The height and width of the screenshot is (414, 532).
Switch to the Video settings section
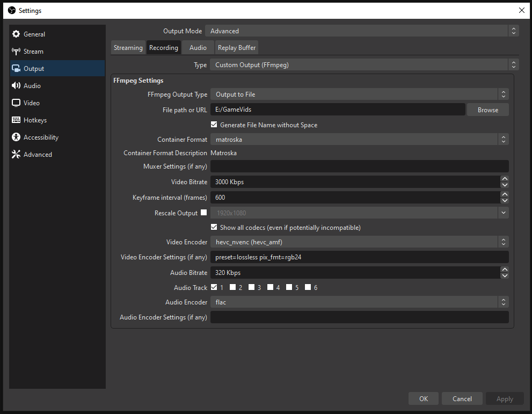(32, 103)
